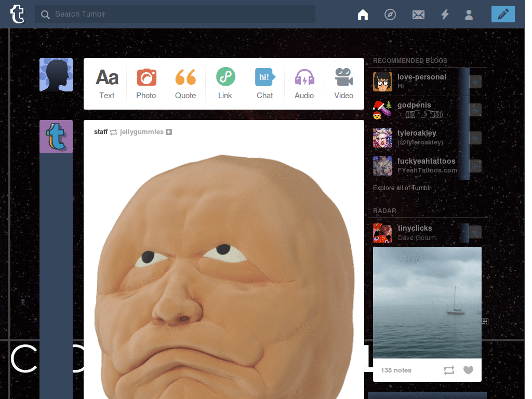Create a new Video post
The image size is (532, 399).
(x=344, y=84)
